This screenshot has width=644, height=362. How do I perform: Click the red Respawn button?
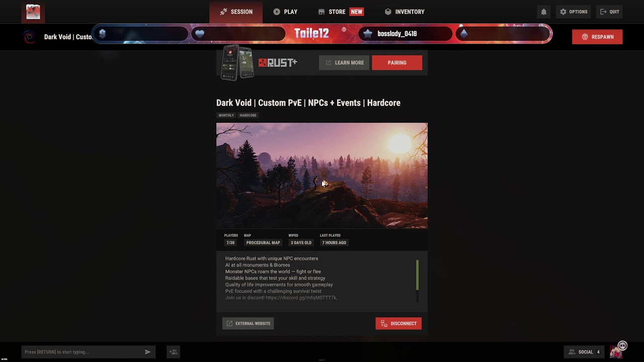click(597, 37)
